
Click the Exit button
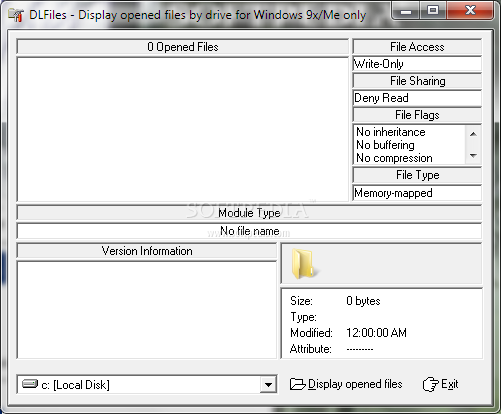441,384
